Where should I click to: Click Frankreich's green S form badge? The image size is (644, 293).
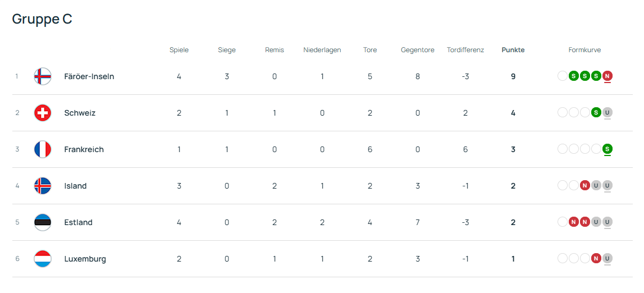pyautogui.click(x=607, y=149)
